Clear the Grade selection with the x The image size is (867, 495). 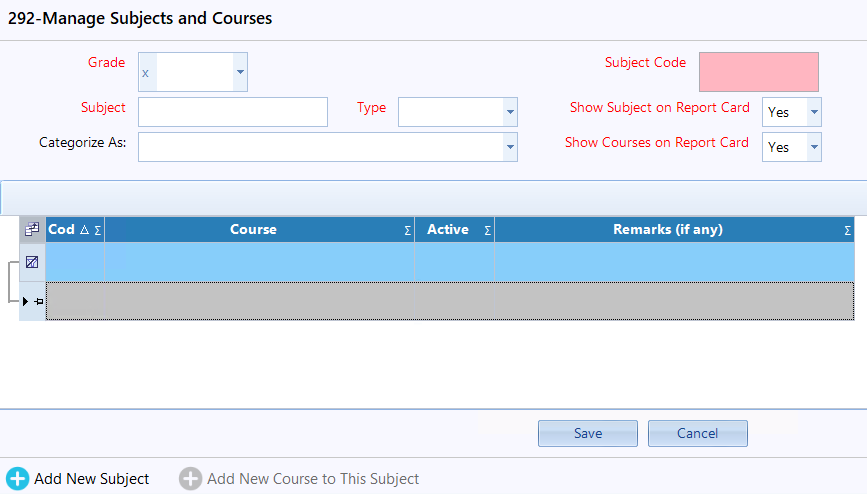pos(145,73)
